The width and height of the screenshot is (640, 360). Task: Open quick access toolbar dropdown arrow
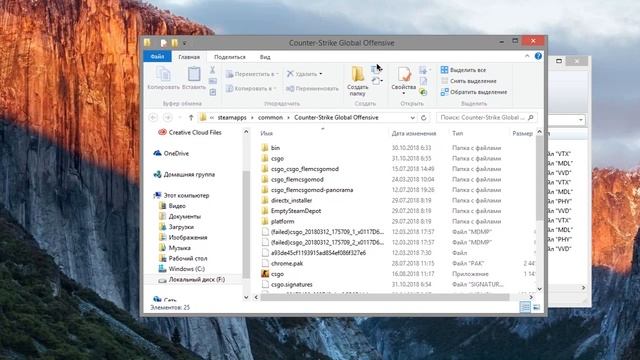(184, 43)
